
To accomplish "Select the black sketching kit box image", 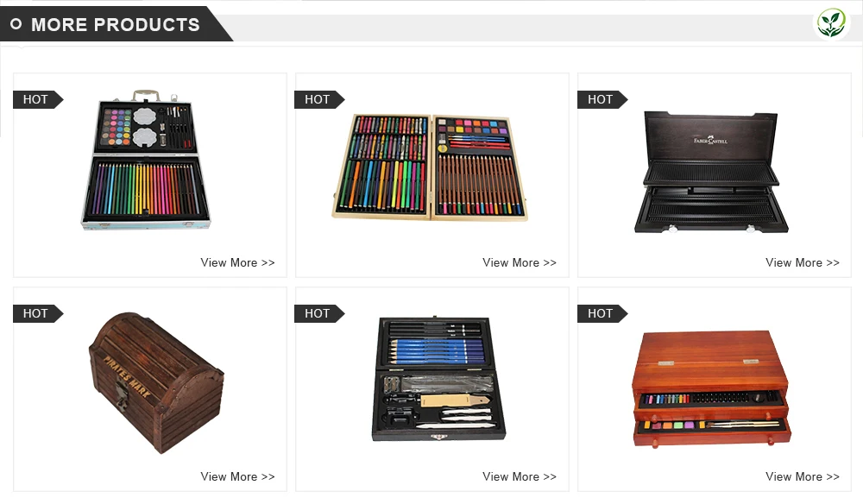I will tap(438, 379).
